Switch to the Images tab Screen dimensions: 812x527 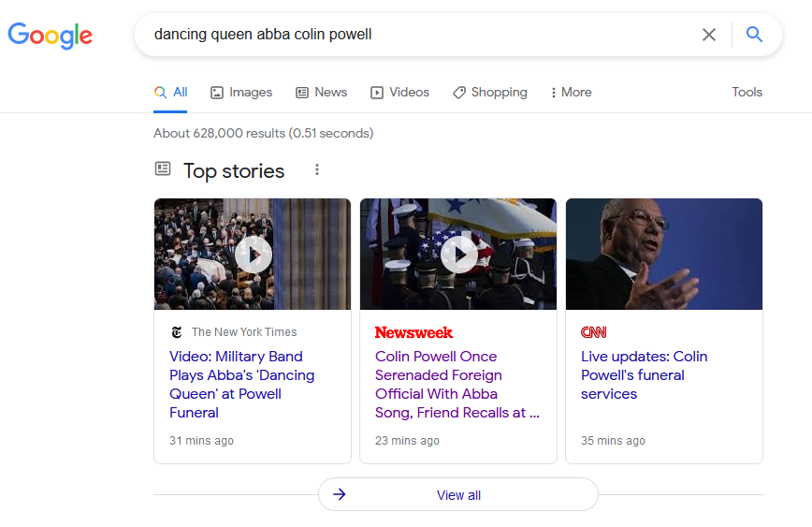241,93
